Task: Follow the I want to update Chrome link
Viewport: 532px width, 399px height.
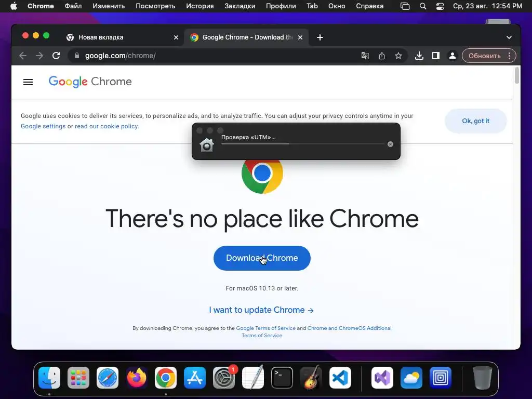Action: click(x=261, y=310)
